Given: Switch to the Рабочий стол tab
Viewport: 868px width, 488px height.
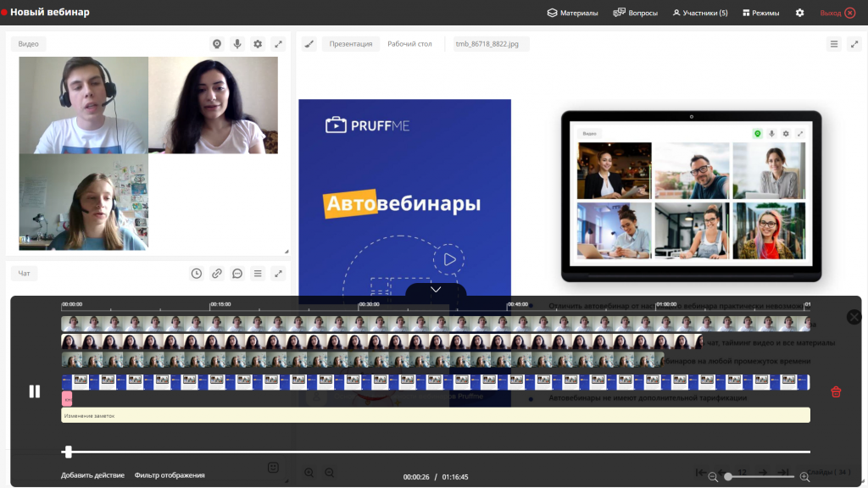Looking at the screenshot, I should point(410,43).
